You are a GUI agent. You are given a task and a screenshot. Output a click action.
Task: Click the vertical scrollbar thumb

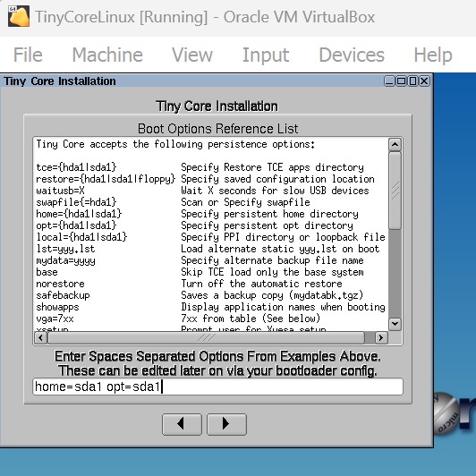coord(395,191)
